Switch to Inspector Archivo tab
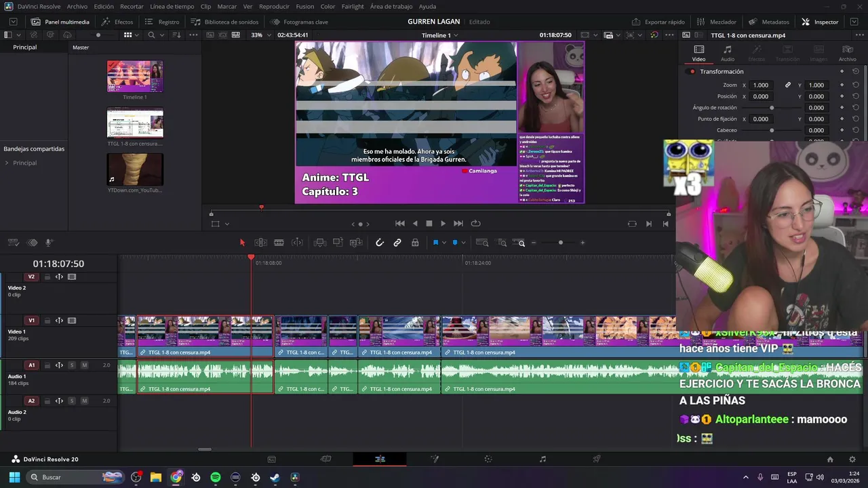This screenshot has height=488, width=868. click(848, 54)
